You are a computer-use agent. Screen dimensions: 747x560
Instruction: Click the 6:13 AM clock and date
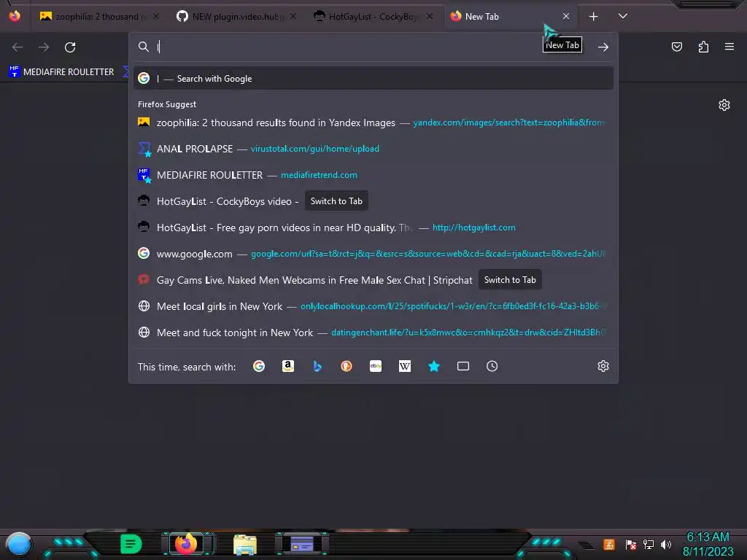tap(708, 544)
